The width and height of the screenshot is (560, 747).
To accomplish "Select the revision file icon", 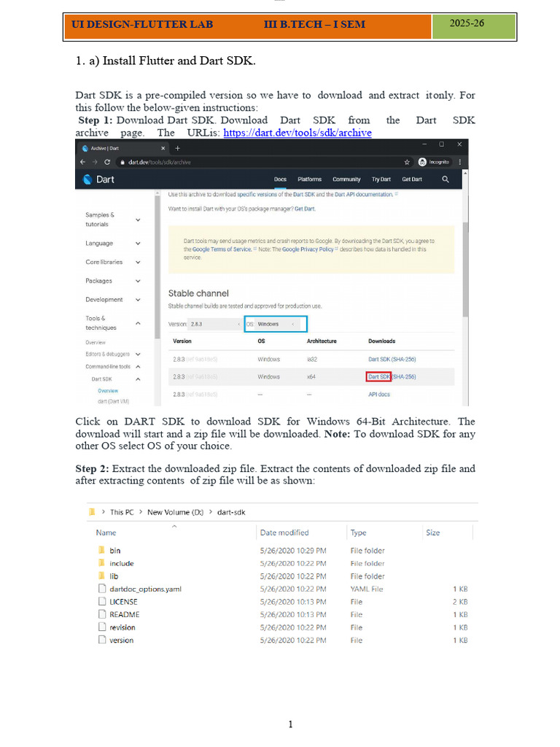I will 102,627.
